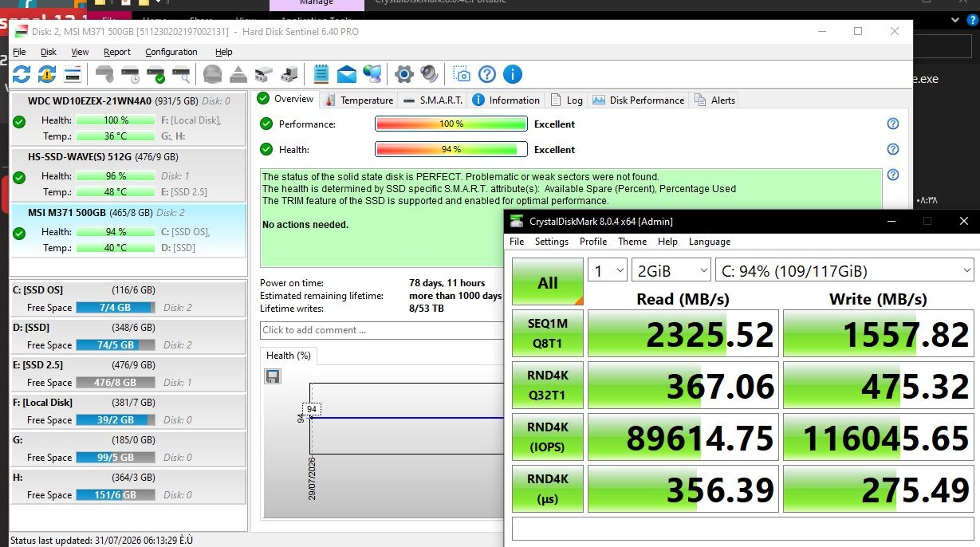Image resolution: width=980 pixels, height=547 pixels.
Task: Open the File menu in Hard Disk Sentinel
Action: tap(19, 52)
